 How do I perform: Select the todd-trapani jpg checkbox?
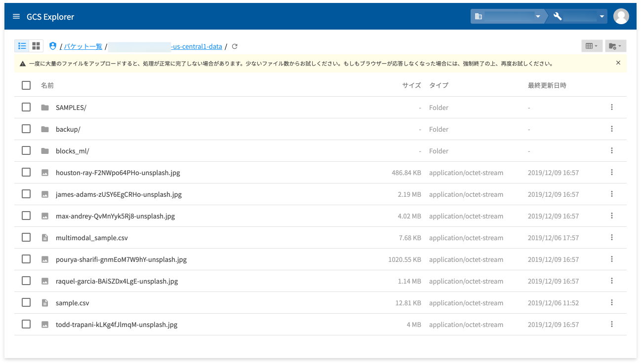pos(26,324)
